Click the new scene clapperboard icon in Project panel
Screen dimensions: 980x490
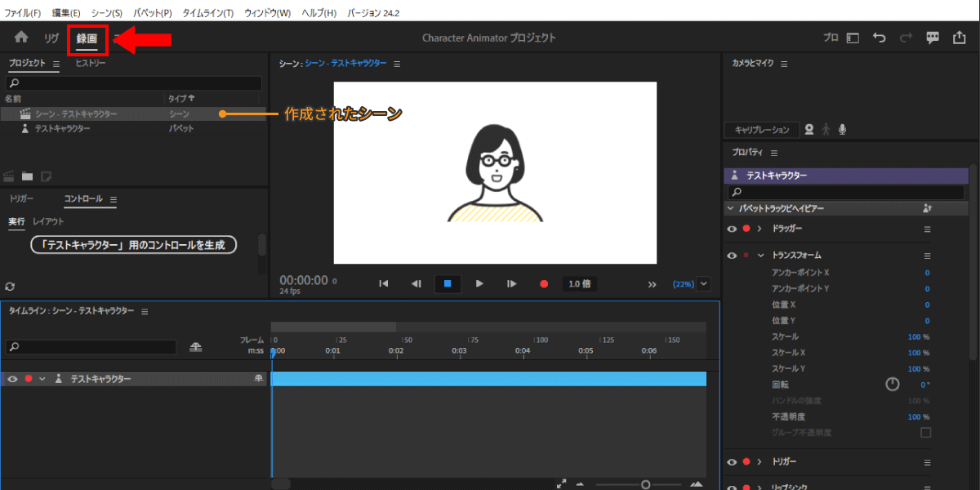pyautogui.click(x=10, y=176)
